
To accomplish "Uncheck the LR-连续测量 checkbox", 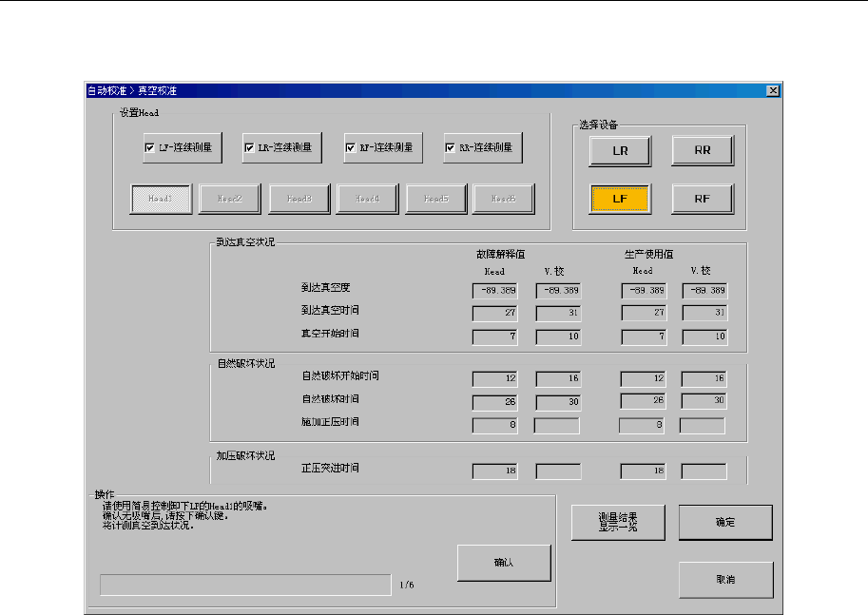I will (250, 148).
